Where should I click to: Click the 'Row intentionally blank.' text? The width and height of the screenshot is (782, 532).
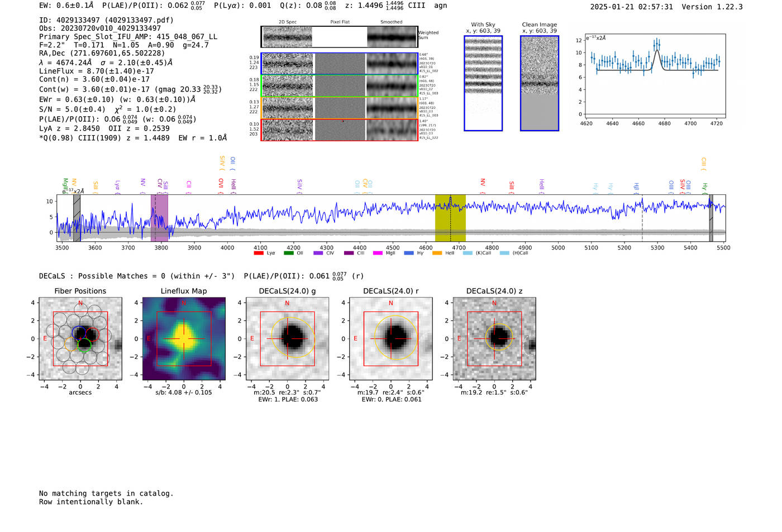pos(91,502)
